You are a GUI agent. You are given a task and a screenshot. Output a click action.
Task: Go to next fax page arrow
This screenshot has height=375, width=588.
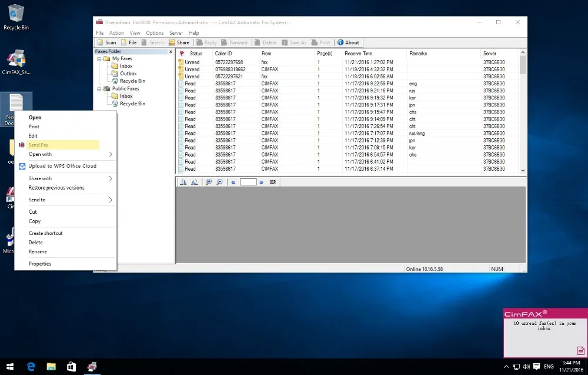262,182
